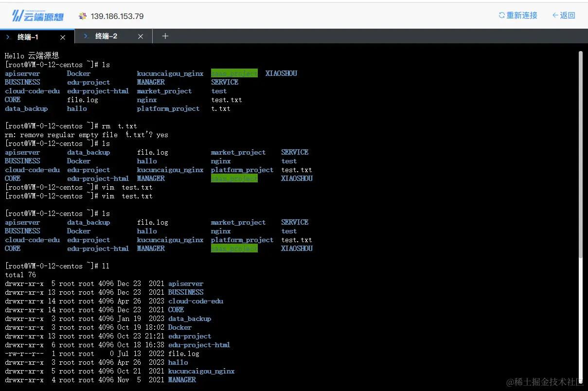
Task: Click edu-project-html in the ll long listing
Action: coord(199,345)
